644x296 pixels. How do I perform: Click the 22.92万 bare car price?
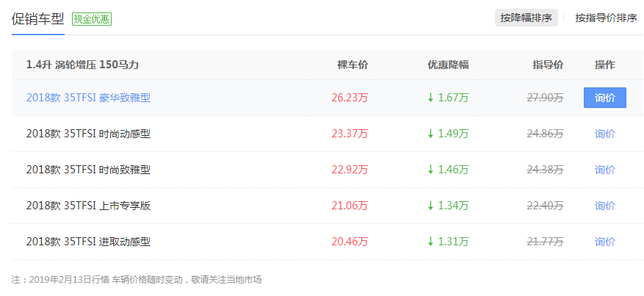(x=350, y=170)
